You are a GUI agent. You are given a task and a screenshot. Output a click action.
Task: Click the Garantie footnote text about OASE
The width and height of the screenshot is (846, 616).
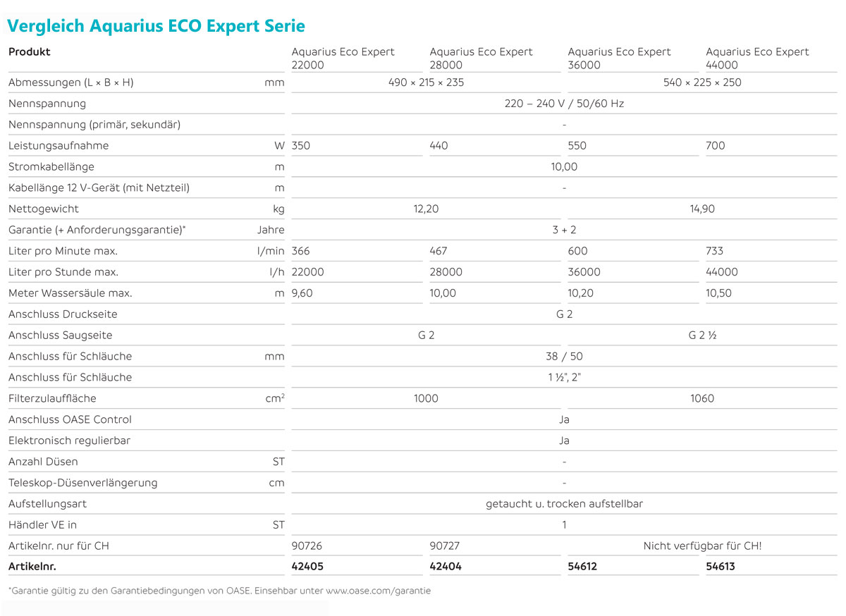(219, 591)
